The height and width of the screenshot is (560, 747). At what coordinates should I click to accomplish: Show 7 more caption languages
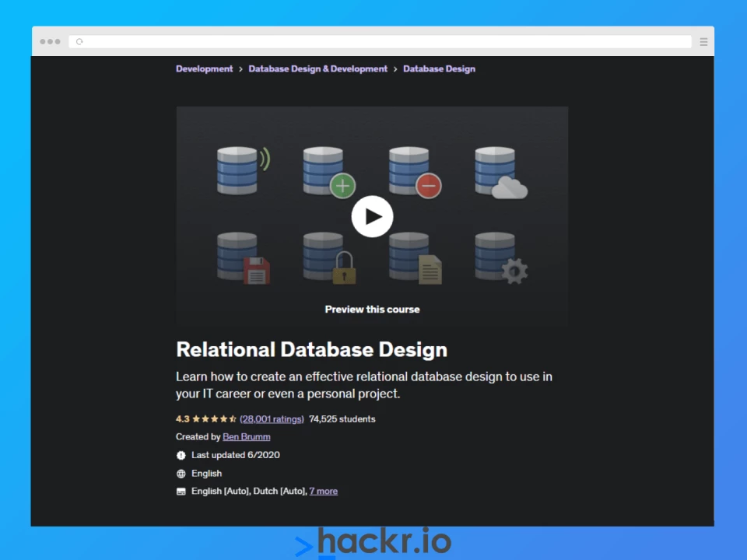tap(324, 491)
